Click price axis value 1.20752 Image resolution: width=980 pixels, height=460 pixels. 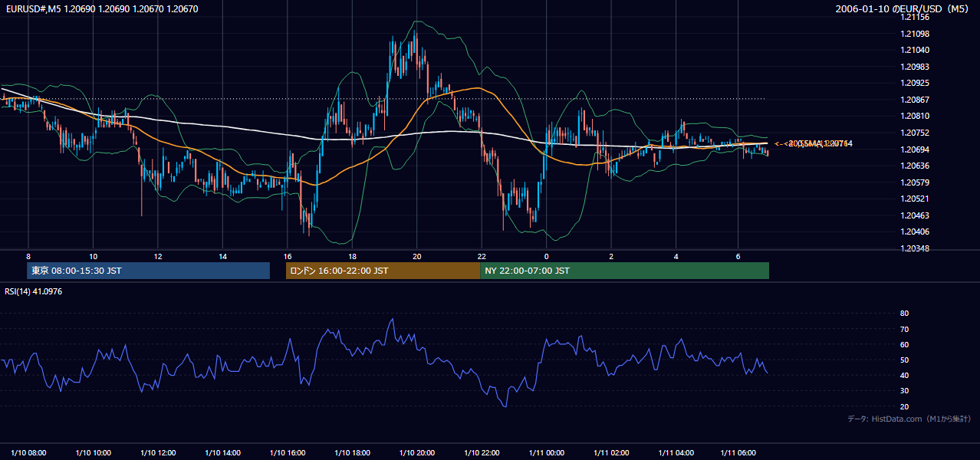[x=915, y=133]
